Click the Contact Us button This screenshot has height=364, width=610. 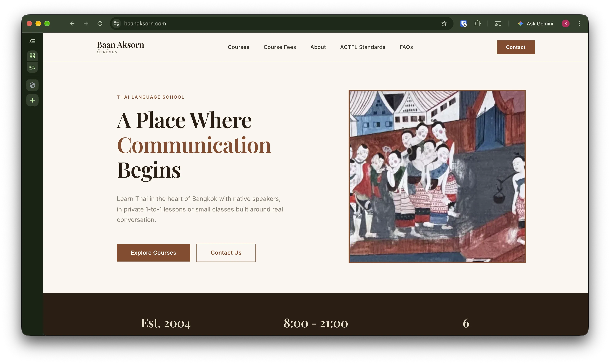[226, 253]
